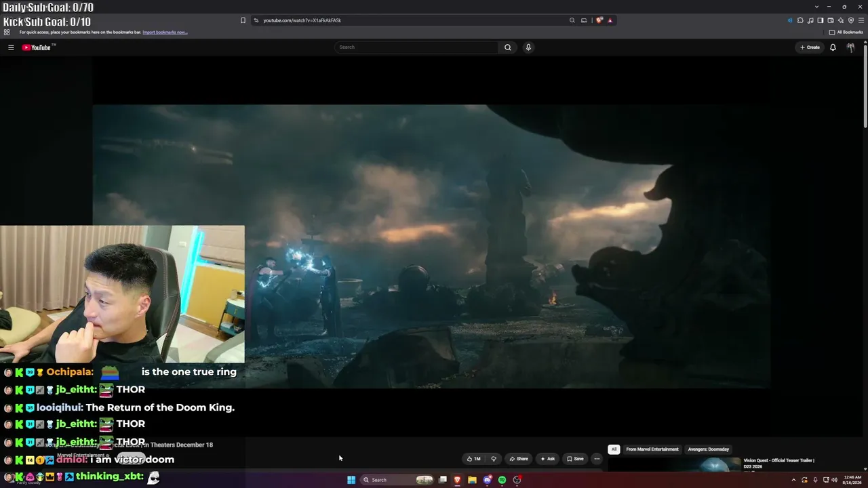Select the Avengers: Doomsday chip
Image resolution: width=868 pixels, height=488 pixels.
point(709,449)
